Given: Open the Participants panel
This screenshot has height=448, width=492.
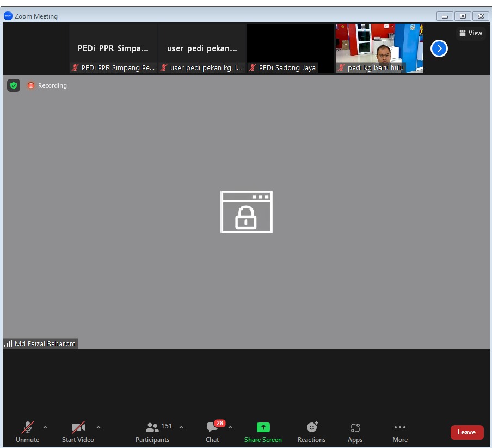Looking at the screenshot, I should click(152, 432).
